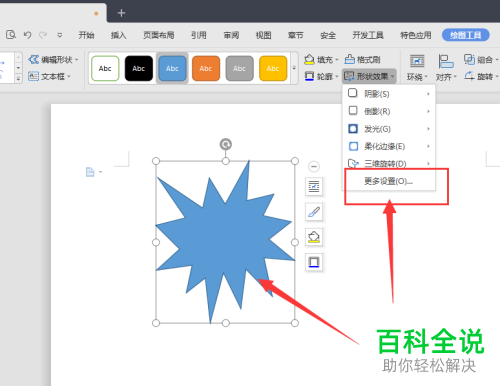Apply the orange Abc shape style

pos(206,68)
